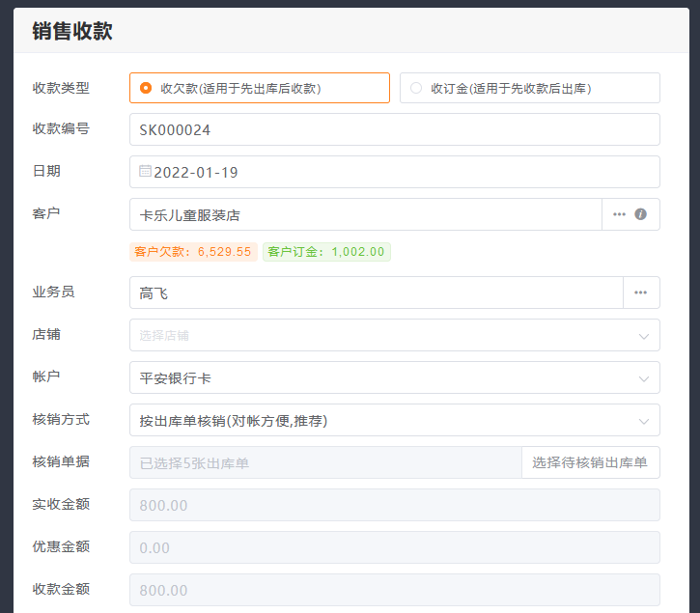
Task: Click the 业务员 field showing 高飞
Action: tap(375, 293)
